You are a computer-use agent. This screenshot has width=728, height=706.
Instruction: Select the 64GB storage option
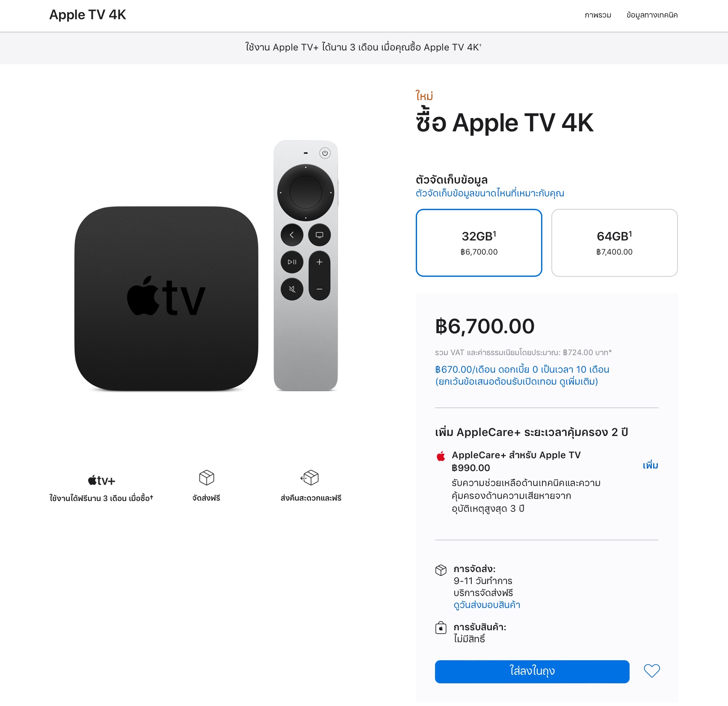click(615, 243)
